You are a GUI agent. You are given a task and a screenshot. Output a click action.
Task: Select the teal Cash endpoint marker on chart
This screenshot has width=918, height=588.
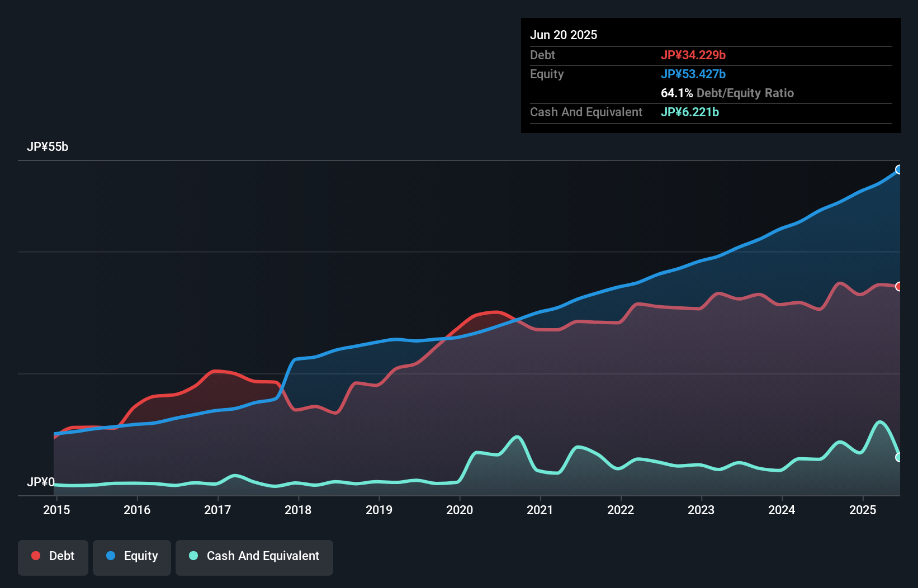click(899, 458)
